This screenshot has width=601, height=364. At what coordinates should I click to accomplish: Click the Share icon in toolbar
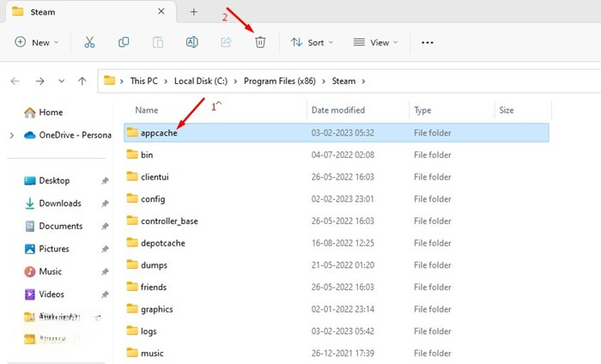(x=226, y=42)
